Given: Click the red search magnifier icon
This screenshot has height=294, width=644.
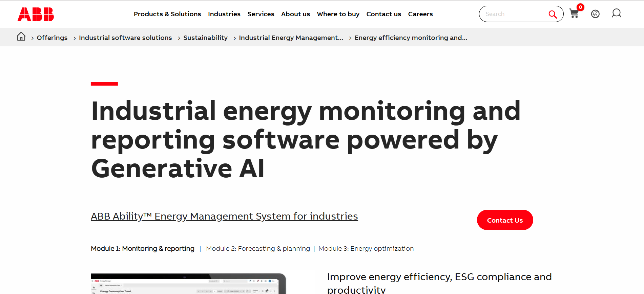Looking at the screenshot, I should tap(553, 14).
